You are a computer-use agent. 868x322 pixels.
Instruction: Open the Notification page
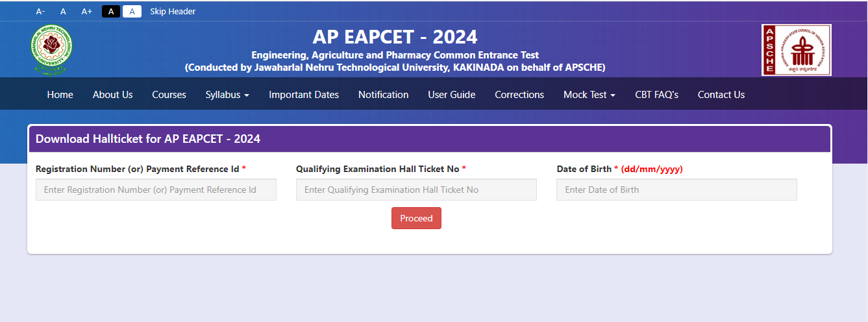[x=384, y=95]
